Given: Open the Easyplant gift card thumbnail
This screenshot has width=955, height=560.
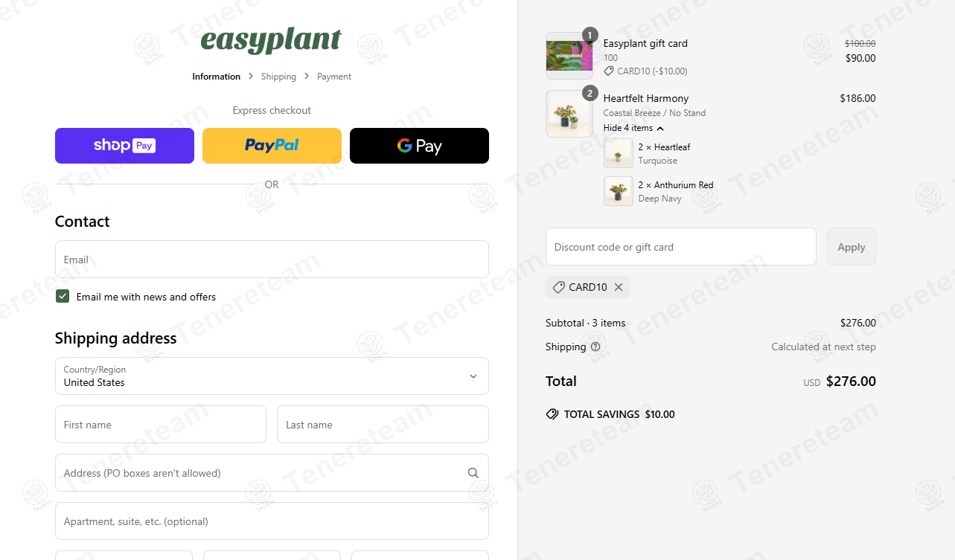Looking at the screenshot, I should point(569,56).
